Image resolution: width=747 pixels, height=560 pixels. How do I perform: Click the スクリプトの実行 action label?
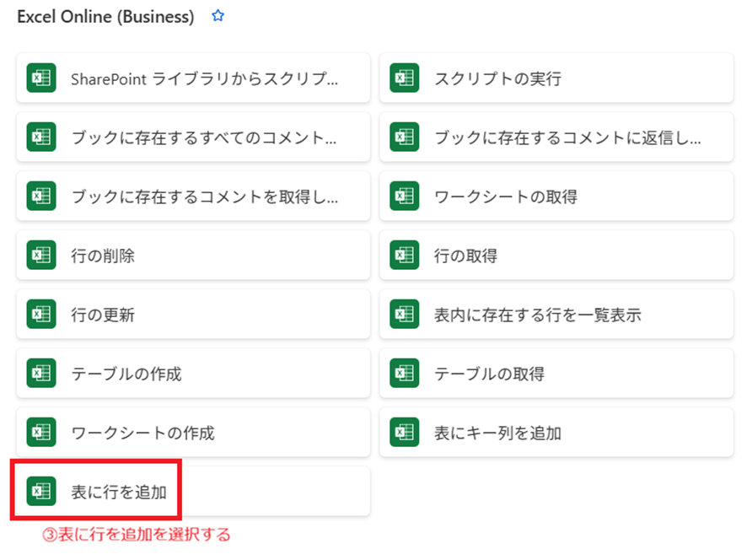coord(497,79)
